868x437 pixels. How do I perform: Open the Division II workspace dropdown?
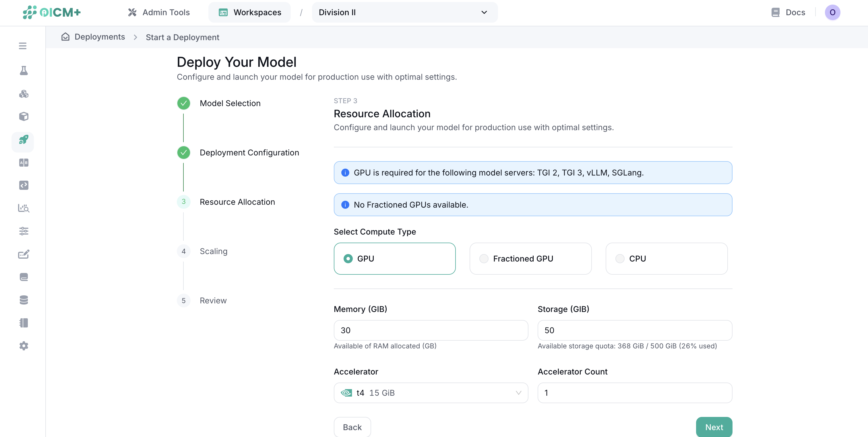(404, 12)
